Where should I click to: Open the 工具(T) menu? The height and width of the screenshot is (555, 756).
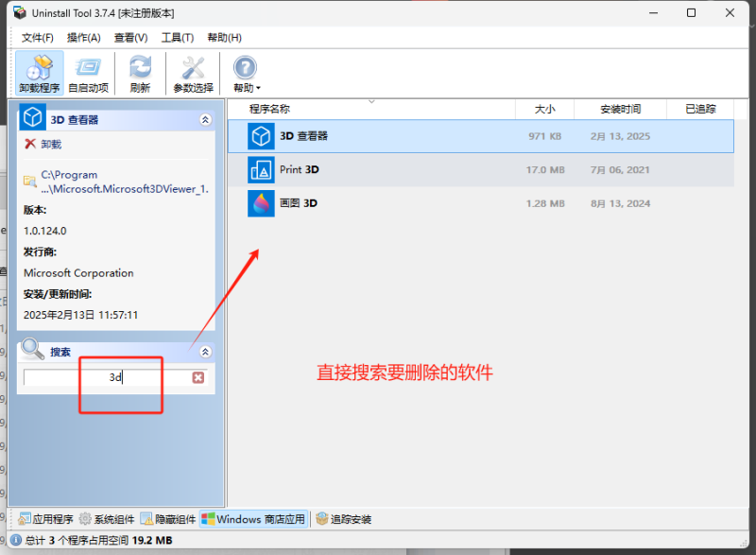click(178, 38)
